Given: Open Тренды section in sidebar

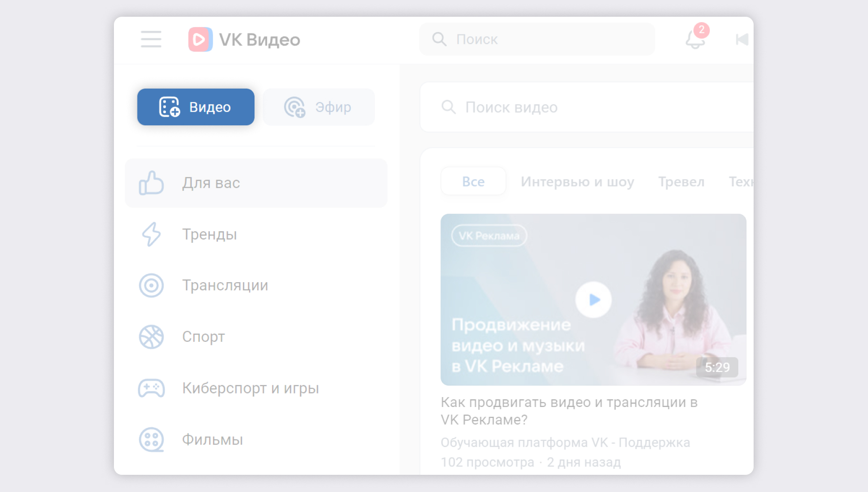Looking at the screenshot, I should (256, 234).
